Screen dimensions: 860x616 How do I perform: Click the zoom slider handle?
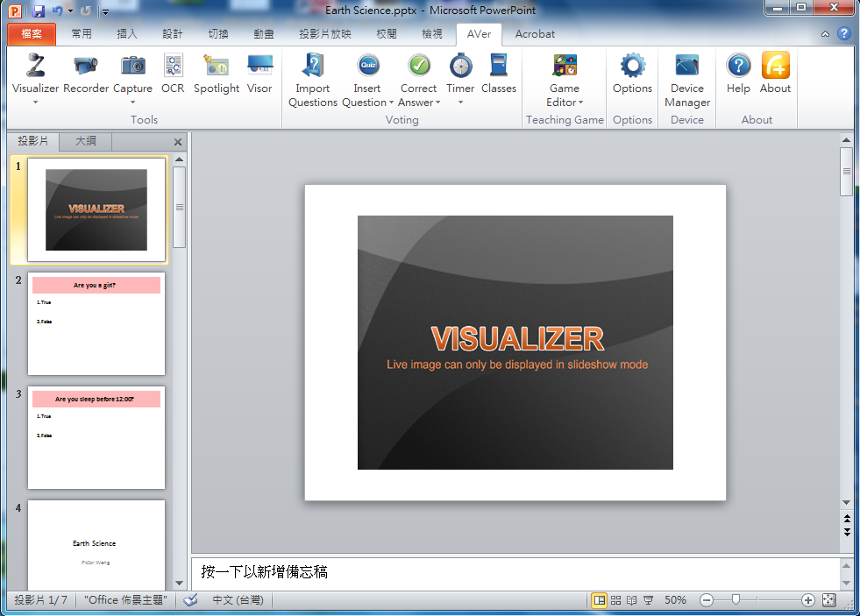tap(736, 600)
